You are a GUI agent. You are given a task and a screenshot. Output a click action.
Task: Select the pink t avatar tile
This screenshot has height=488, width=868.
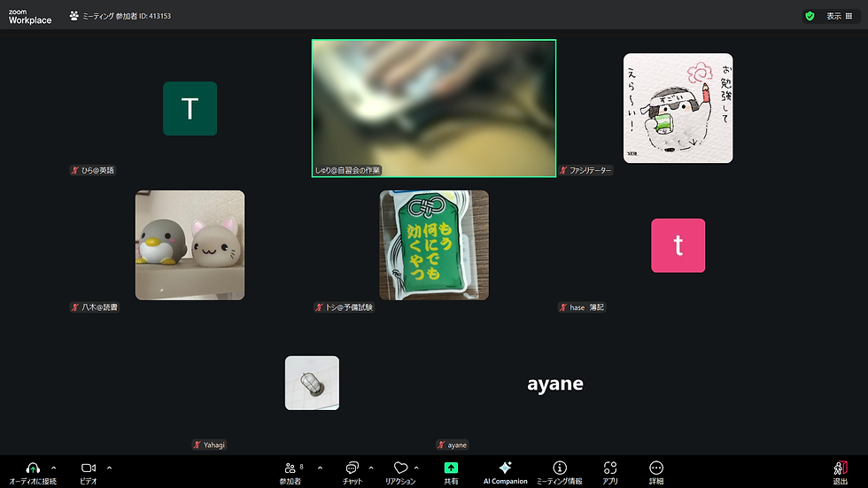point(678,245)
